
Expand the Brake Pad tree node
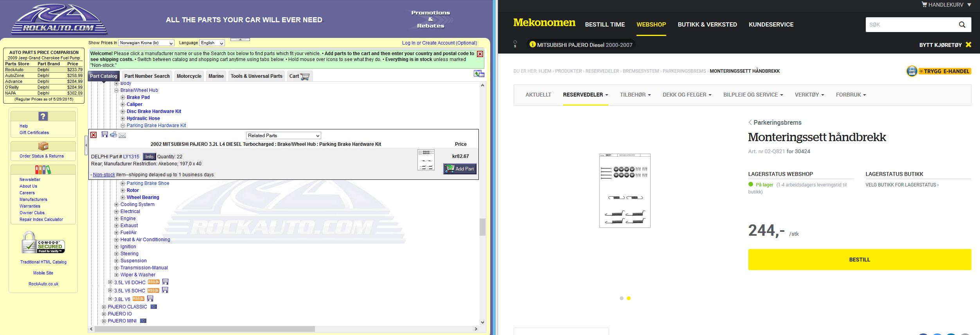click(122, 97)
